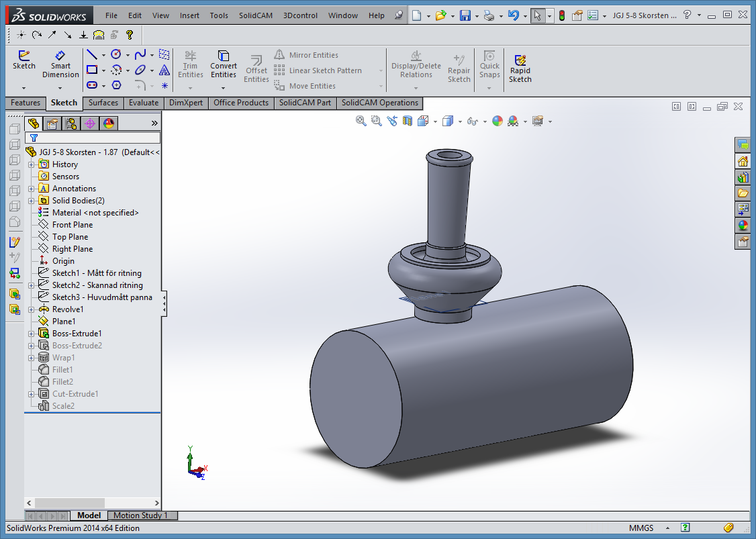
Task: Open the DisplayManager tab
Action: tap(109, 124)
